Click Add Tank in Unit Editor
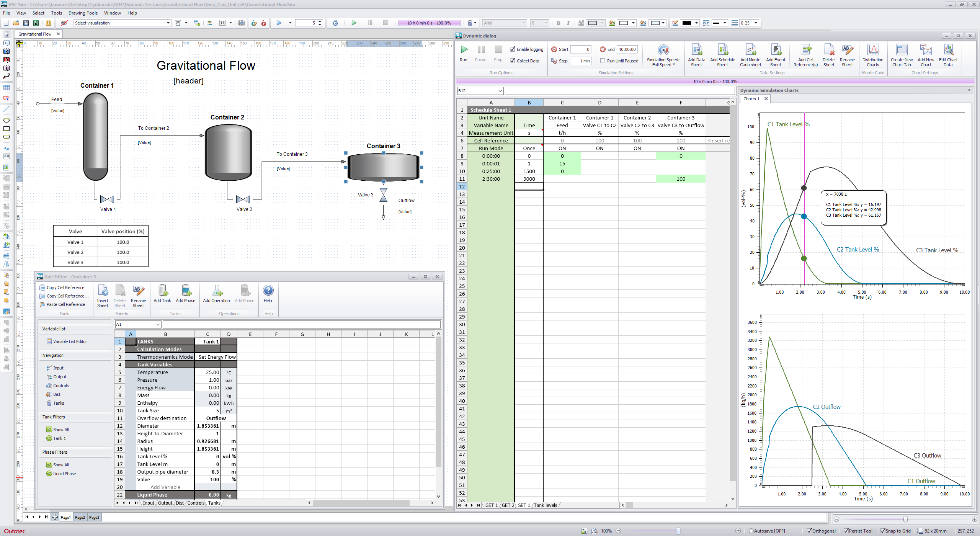Viewport: 980px width, 536px height. coord(162,294)
